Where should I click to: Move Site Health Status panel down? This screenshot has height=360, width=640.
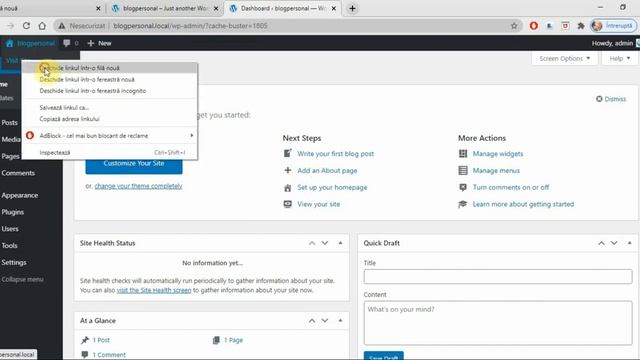[325, 243]
